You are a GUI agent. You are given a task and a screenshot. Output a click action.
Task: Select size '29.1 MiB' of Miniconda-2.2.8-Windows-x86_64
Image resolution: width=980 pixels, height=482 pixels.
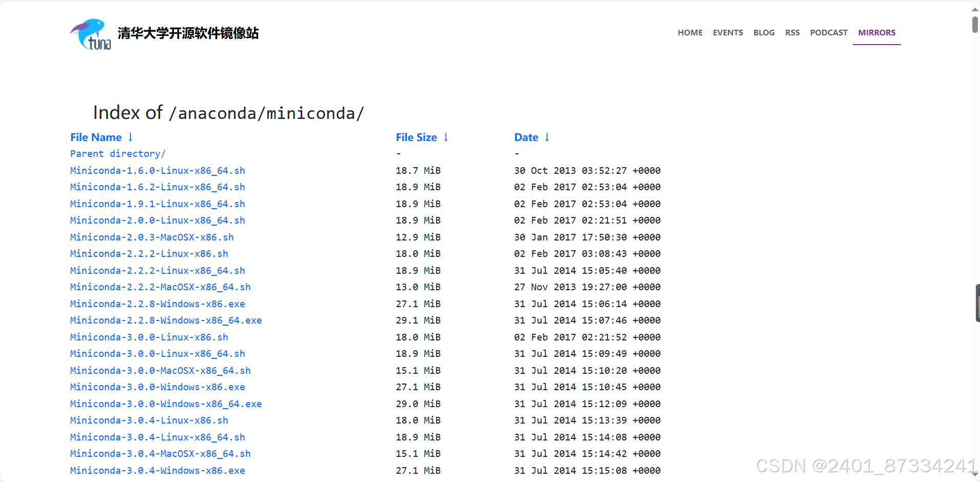tap(418, 320)
